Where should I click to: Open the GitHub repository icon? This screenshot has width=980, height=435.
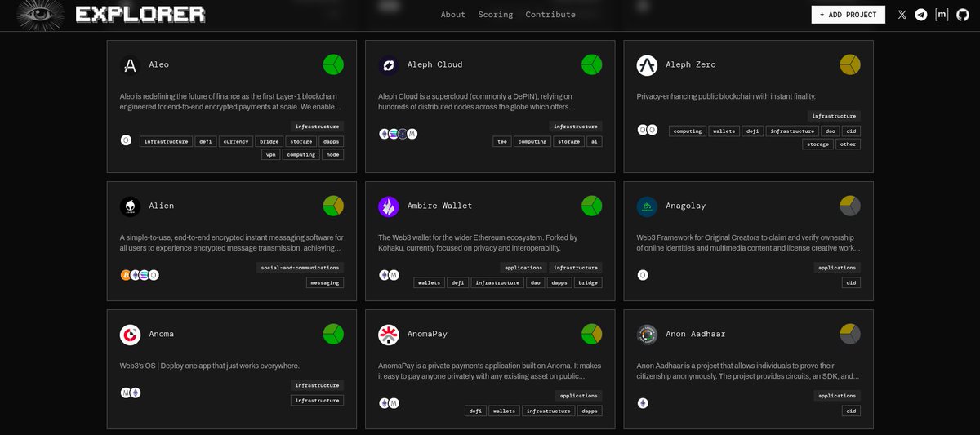click(963, 15)
